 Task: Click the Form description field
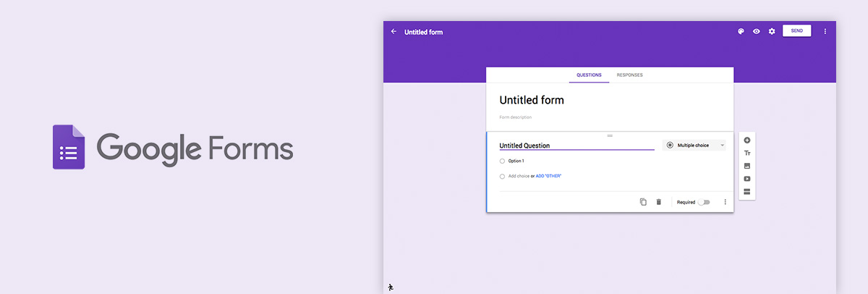tap(516, 117)
